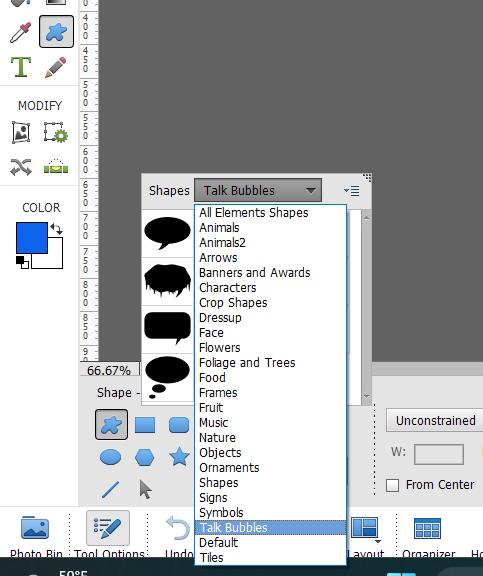Select the Crop Shapes category
Screen dimensions: 483x576
pyautogui.click(x=270, y=303)
